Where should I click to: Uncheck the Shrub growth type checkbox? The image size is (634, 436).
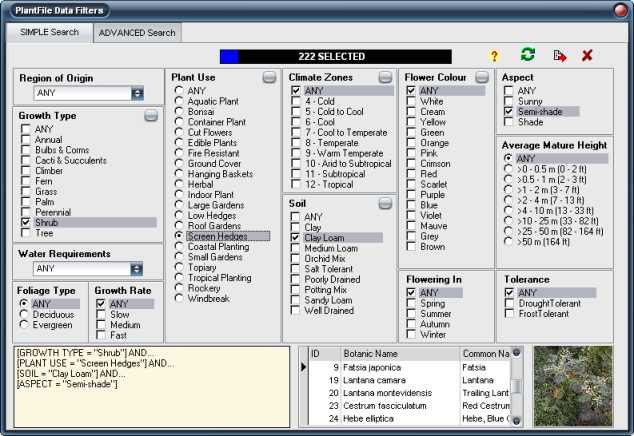pos(26,222)
